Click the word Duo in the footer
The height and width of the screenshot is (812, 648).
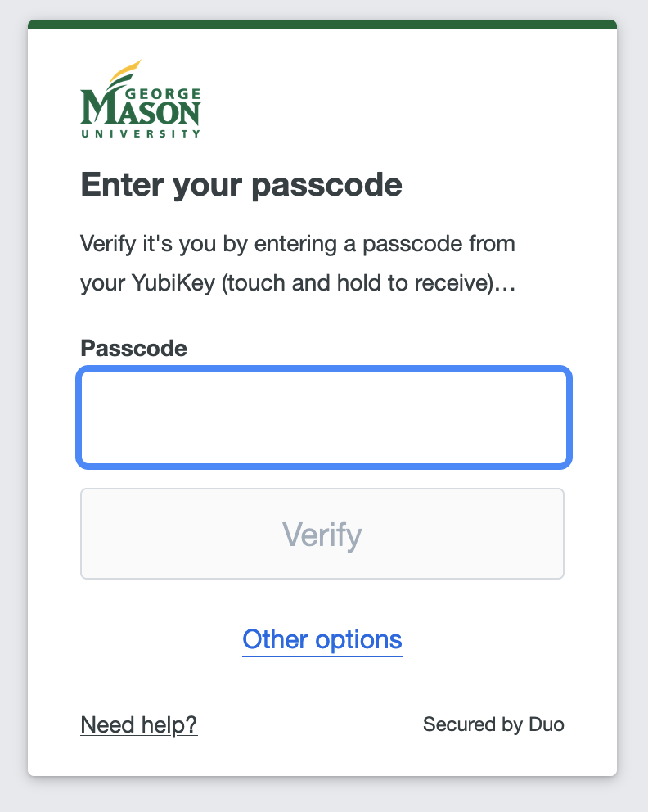coord(545,724)
